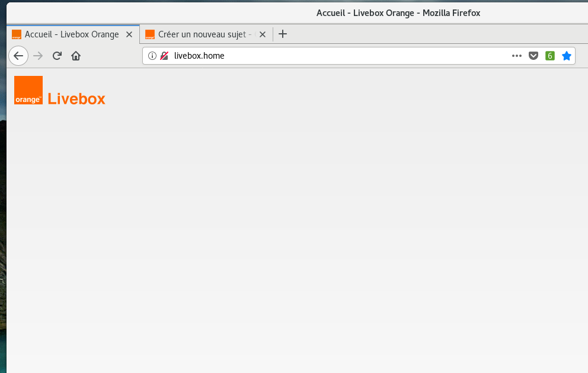Switch to Accueil - Livebox Orange tab
This screenshot has width=588, height=373.
73,34
